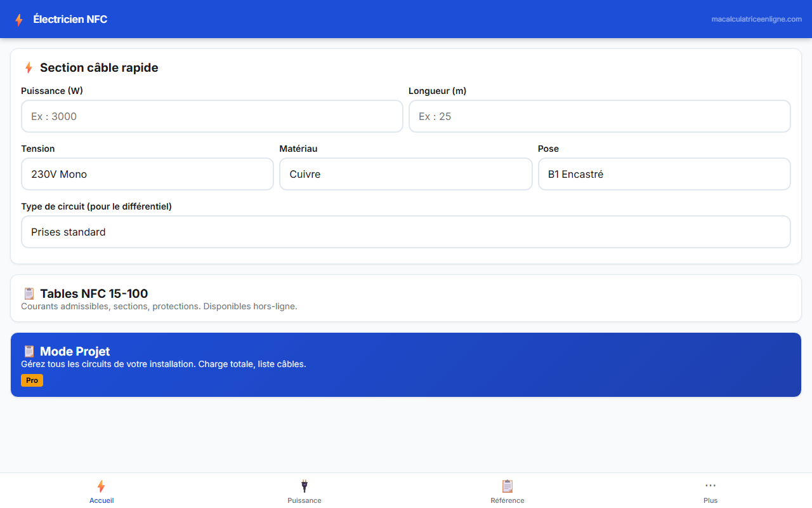
Task: Click the Matériau field label
Action: (x=298, y=149)
